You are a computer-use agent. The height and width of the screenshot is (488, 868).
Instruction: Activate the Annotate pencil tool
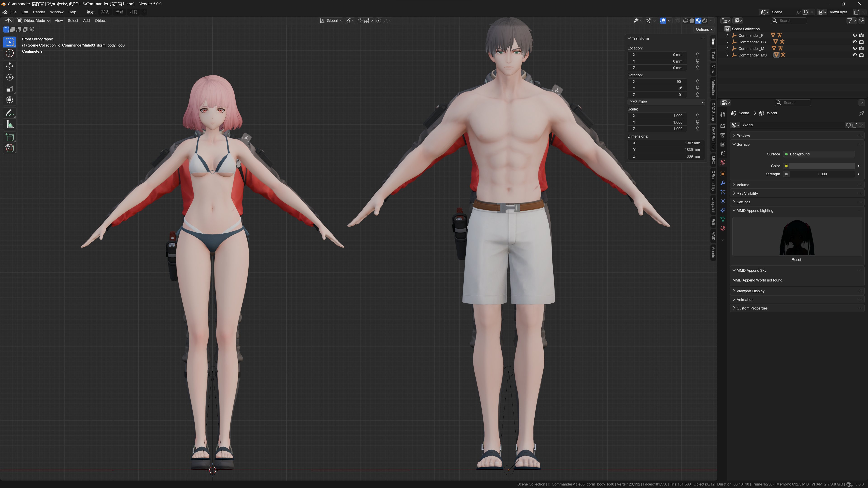tap(9, 113)
